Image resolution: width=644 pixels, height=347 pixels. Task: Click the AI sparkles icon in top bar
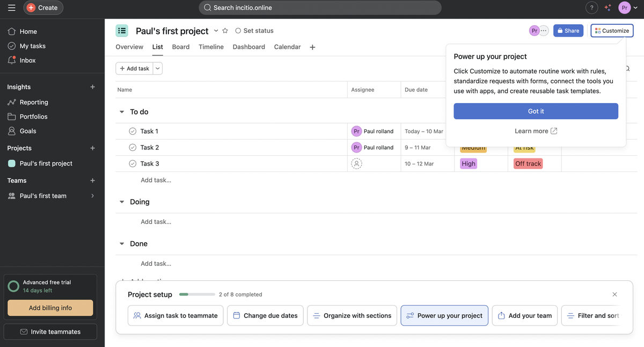tap(608, 8)
